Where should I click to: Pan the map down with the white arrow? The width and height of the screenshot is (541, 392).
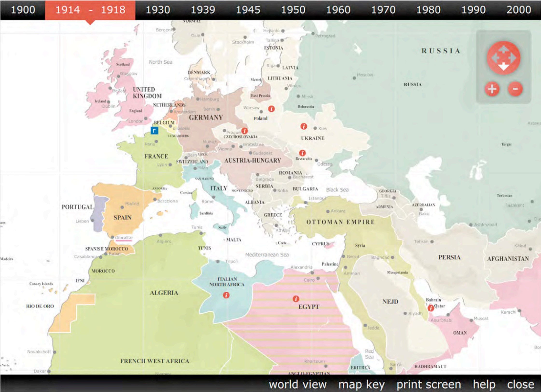point(504,67)
